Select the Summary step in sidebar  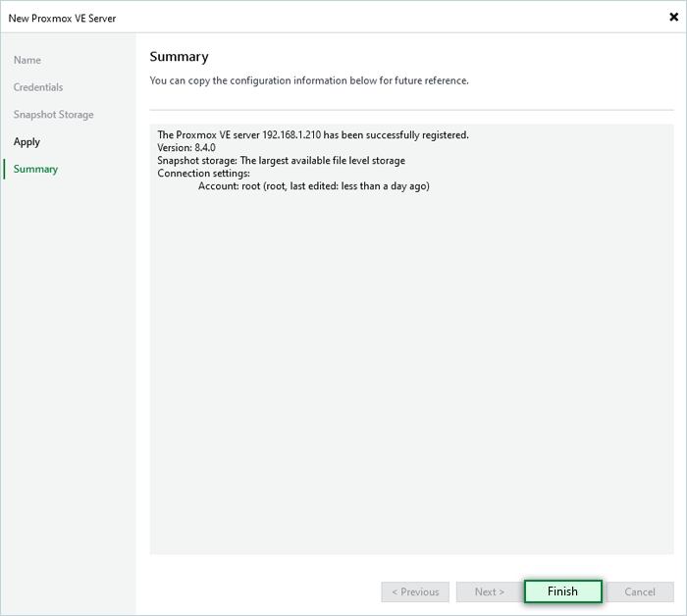point(35,169)
